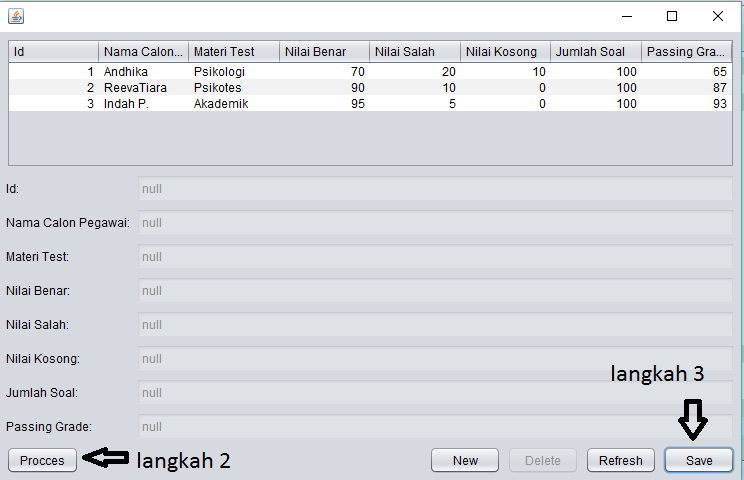Click the Delete button
This screenshot has width=744, height=480.
(543, 460)
